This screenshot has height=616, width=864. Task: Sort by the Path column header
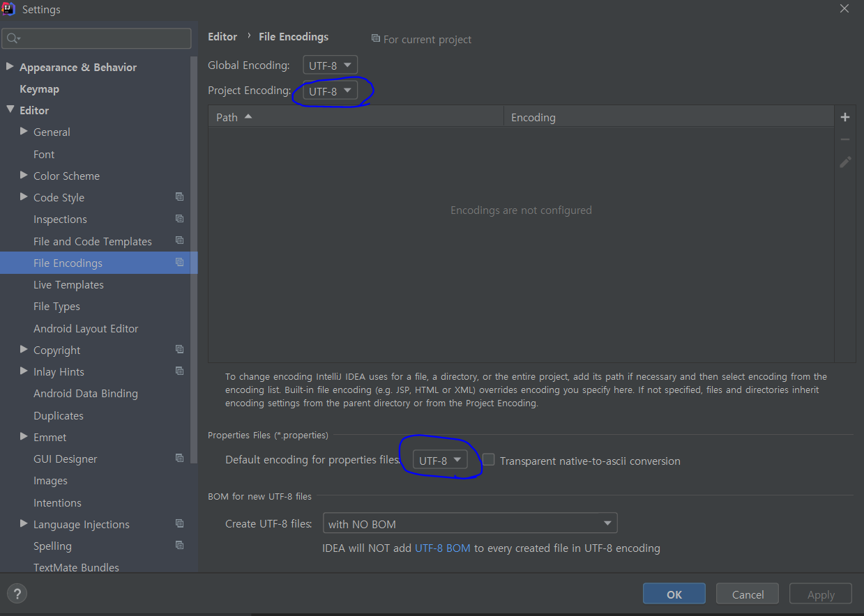[356, 116]
